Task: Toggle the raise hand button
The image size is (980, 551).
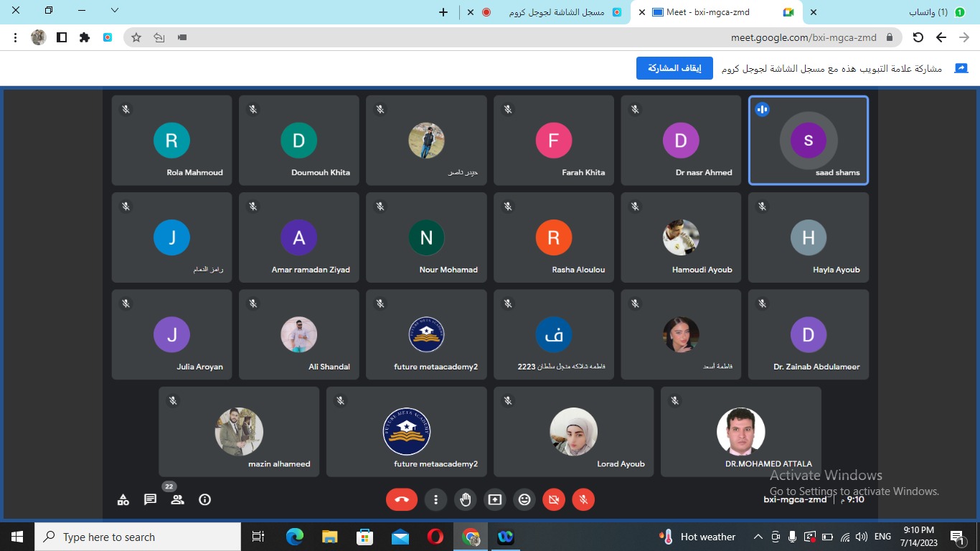Action: [466, 499]
